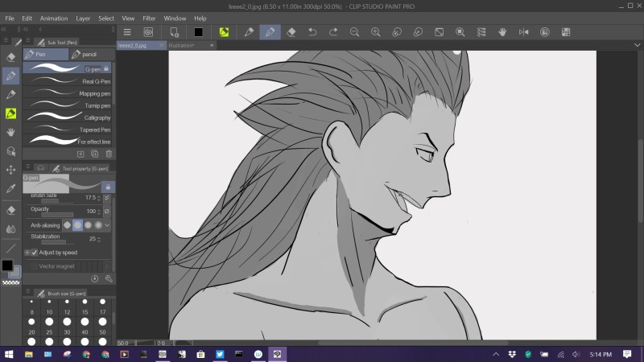The width and height of the screenshot is (644, 362).
Task: Expand the Adjust by speed plus expander
Action: pyautogui.click(x=27, y=253)
